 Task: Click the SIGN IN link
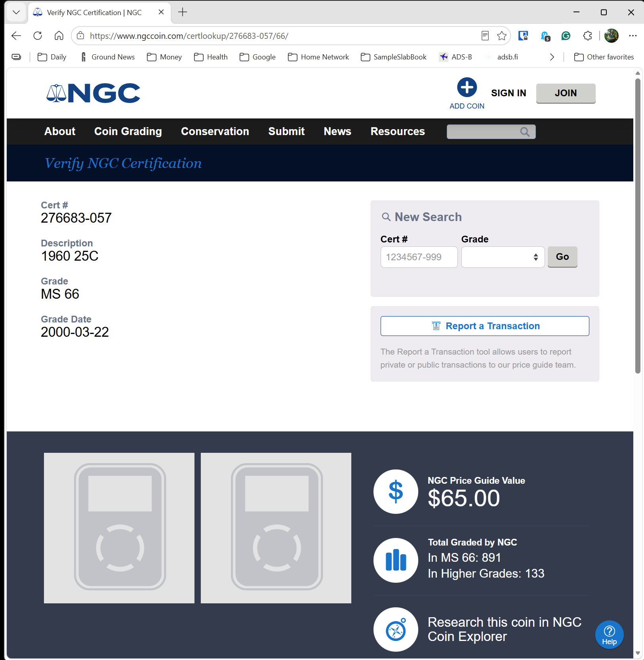(509, 93)
